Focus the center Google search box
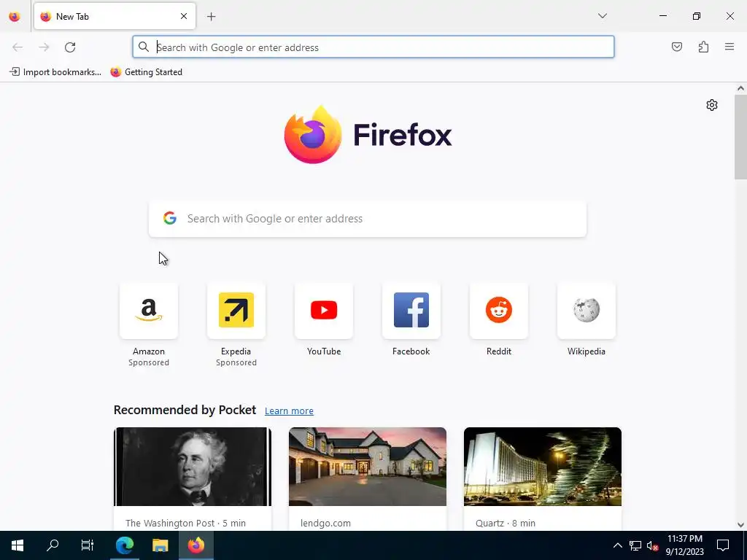Viewport: 747px width, 560px height. tap(368, 219)
